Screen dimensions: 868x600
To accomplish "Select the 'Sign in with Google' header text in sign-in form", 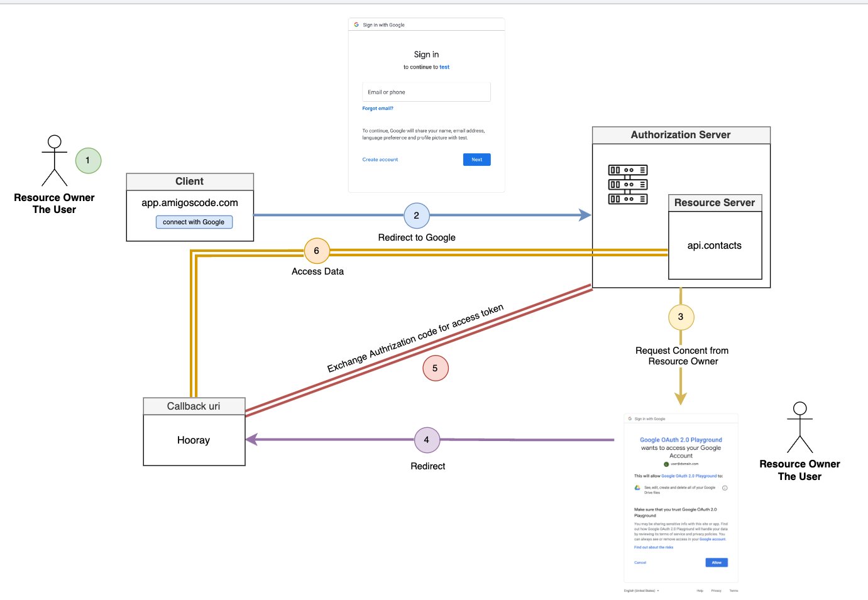I will tap(383, 25).
